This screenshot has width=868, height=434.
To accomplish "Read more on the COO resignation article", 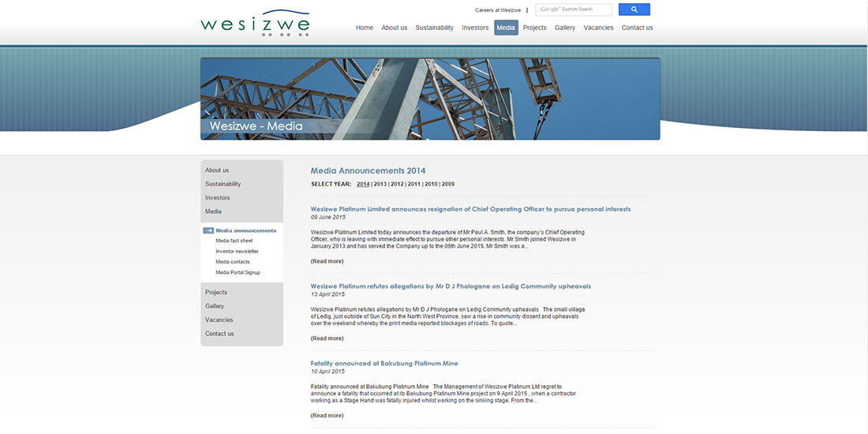I will tap(327, 261).
